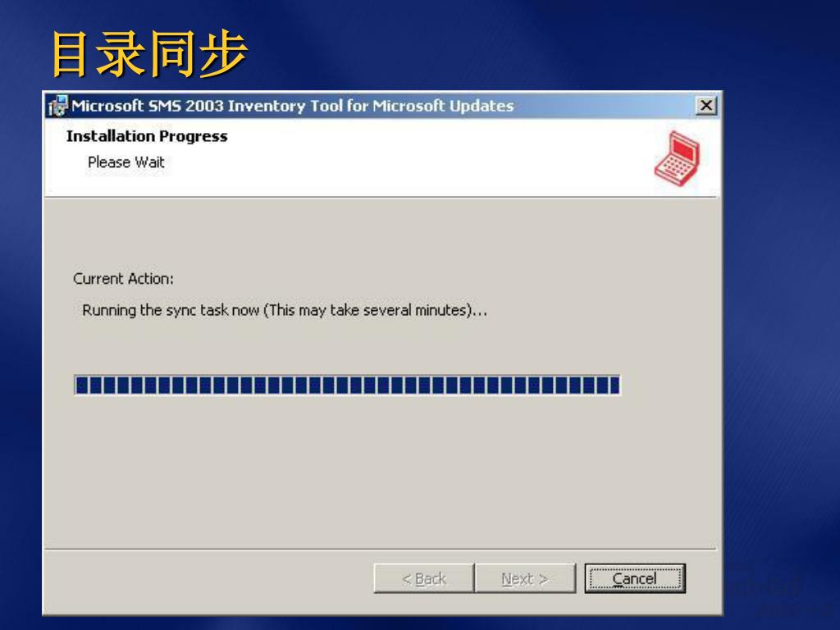Image resolution: width=840 pixels, height=630 pixels.
Task: Click the installer icon in the title bar
Action: pyautogui.click(x=58, y=106)
